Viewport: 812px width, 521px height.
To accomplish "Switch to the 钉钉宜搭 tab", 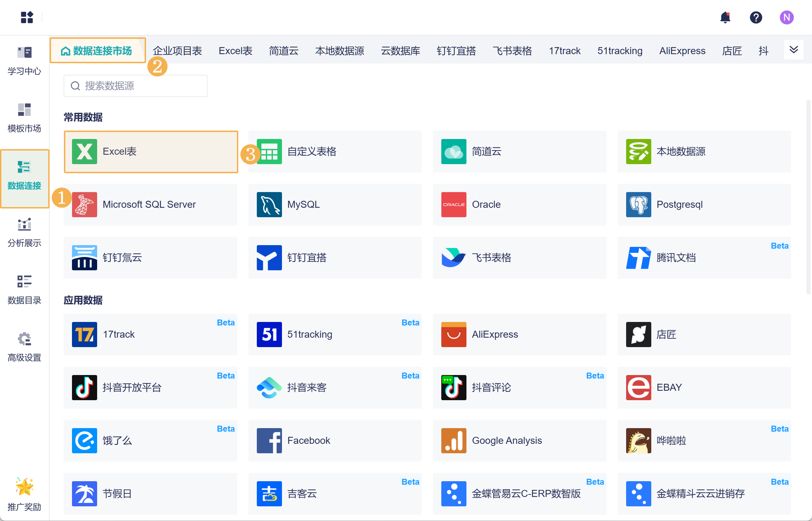I will 456,51.
